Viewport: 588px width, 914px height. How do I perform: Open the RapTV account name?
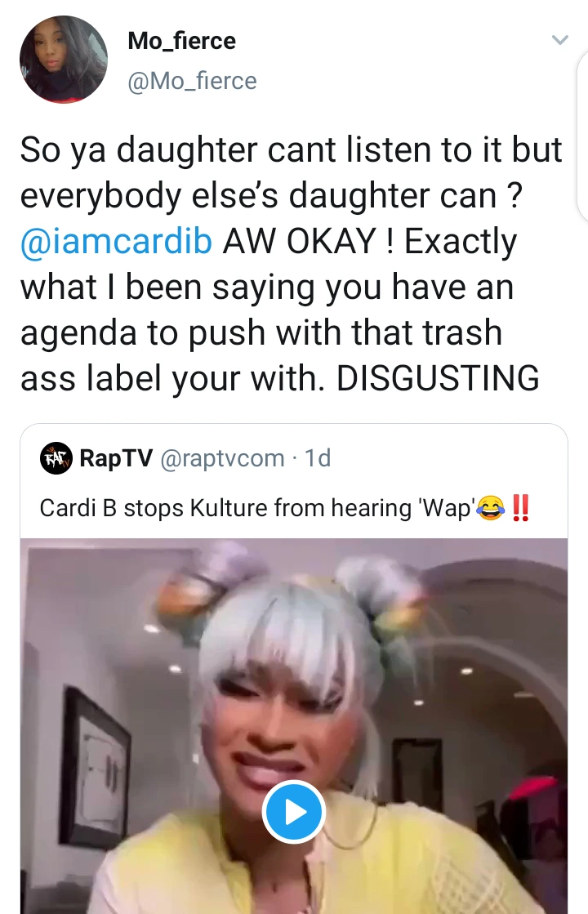click(116, 458)
